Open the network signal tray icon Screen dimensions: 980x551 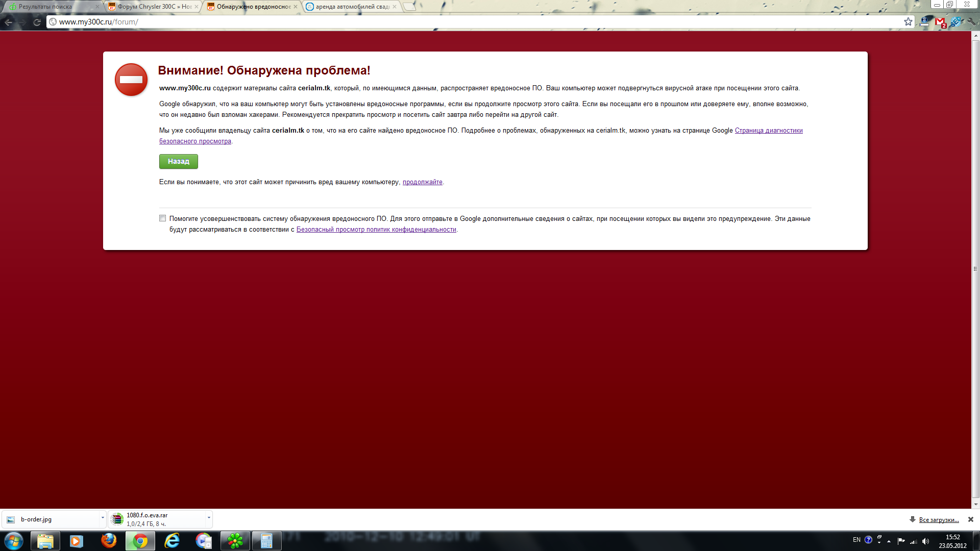click(x=913, y=541)
